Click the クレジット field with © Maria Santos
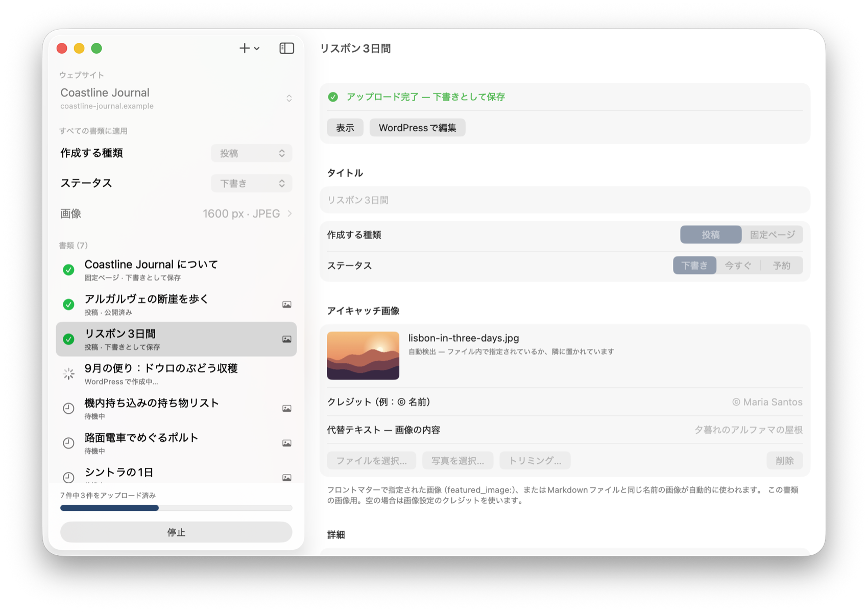This screenshot has height=612, width=868. point(565,402)
